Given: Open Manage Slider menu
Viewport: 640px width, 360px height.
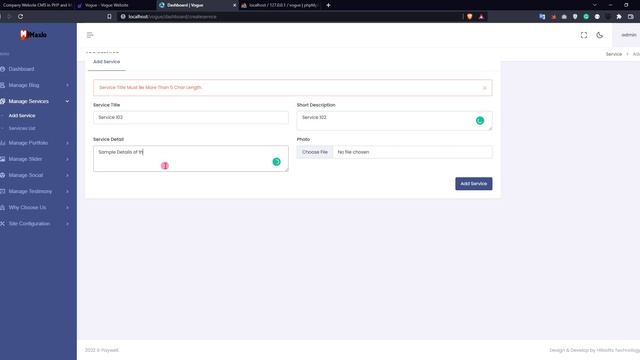Looking at the screenshot, I should click(x=25, y=159).
